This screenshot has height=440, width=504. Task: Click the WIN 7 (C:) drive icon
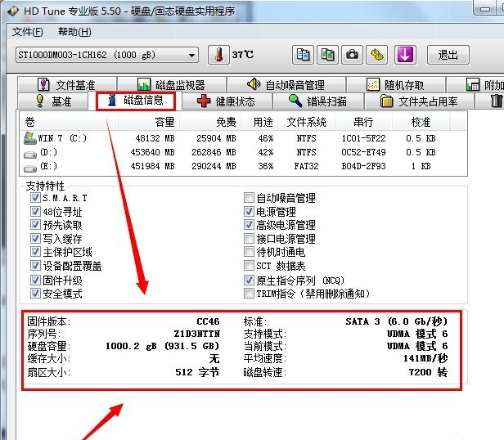tap(30, 138)
